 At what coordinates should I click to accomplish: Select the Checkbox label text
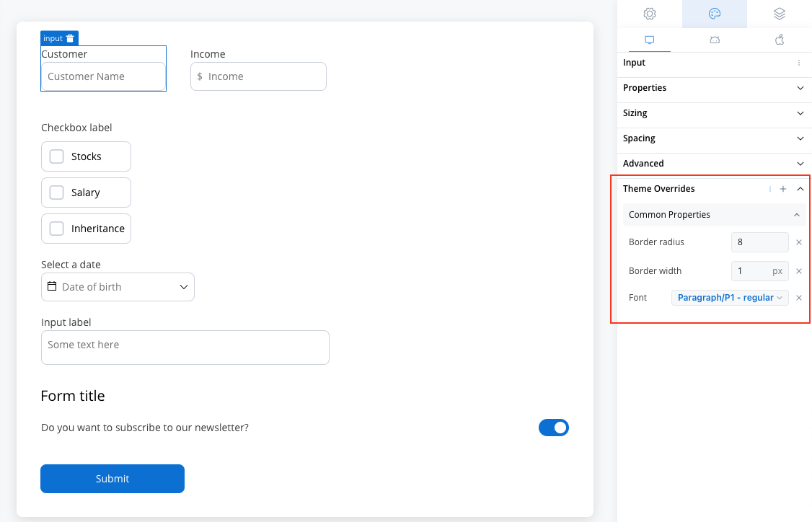[x=76, y=128]
